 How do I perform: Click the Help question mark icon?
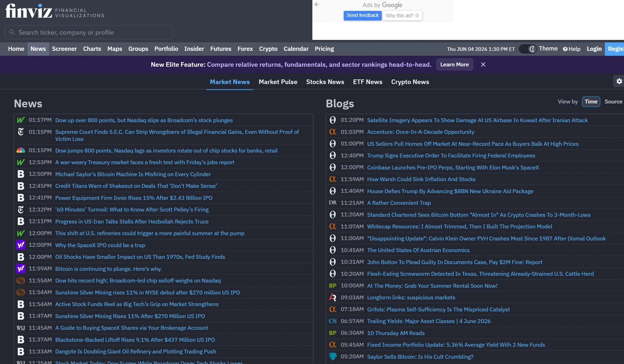click(565, 49)
